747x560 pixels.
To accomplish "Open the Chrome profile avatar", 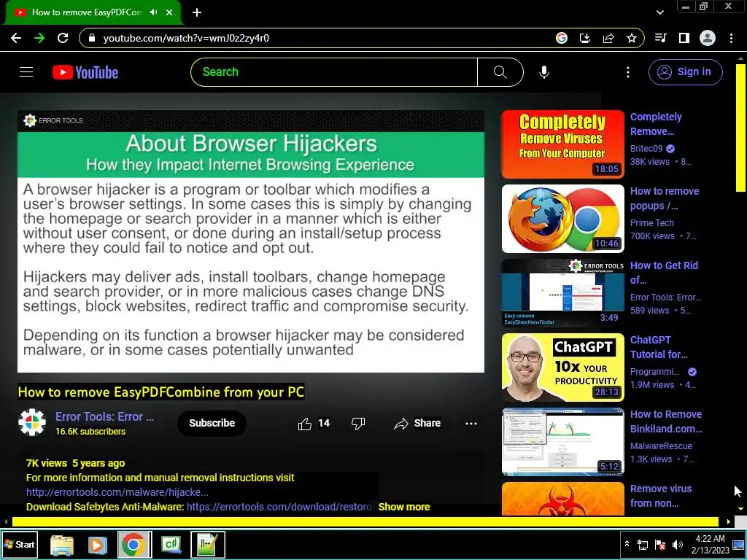I will coord(708,38).
